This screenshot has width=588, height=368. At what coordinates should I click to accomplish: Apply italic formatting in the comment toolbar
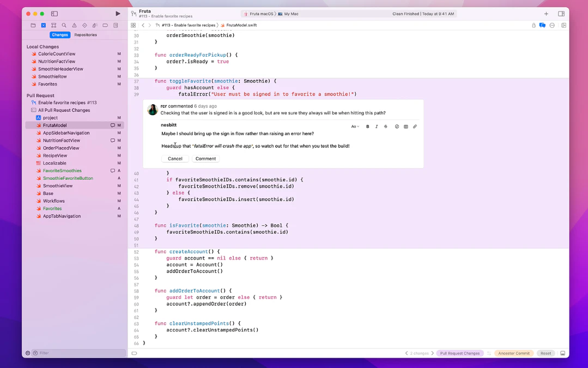pyautogui.click(x=377, y=126)
